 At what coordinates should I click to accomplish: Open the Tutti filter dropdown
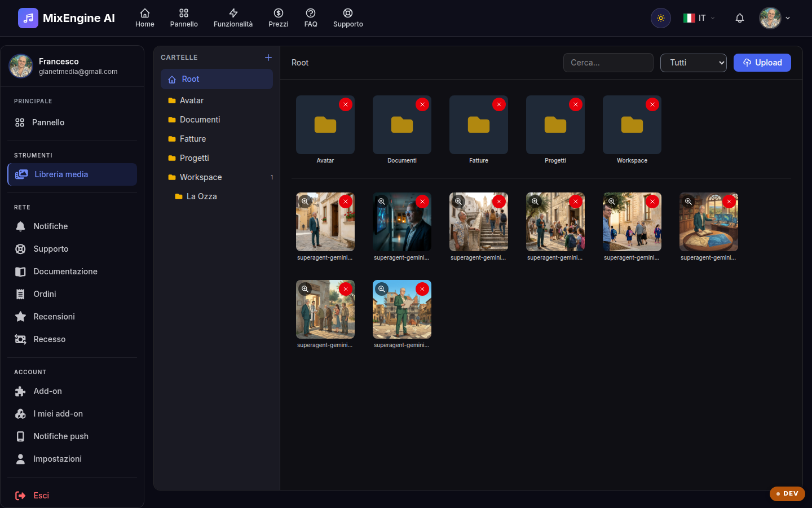[694, 63]
